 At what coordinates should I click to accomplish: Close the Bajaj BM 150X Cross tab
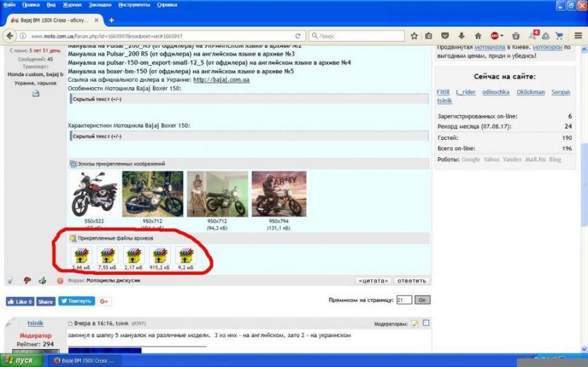pyautogui.click(x=96, y=20)
